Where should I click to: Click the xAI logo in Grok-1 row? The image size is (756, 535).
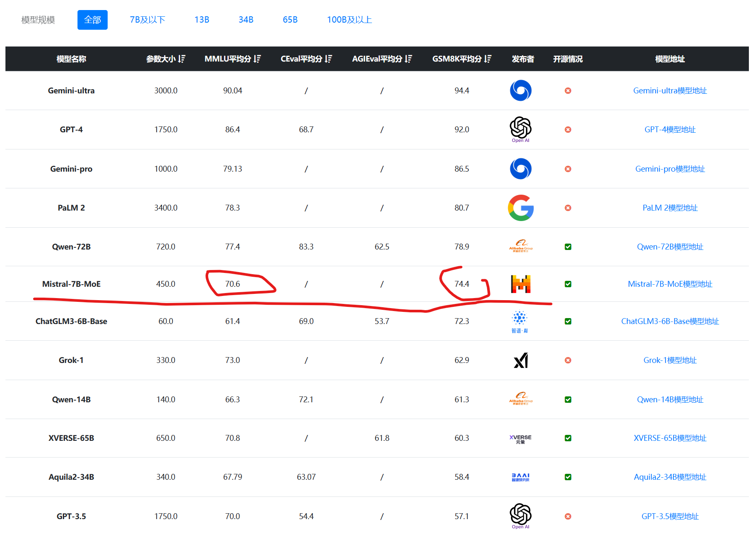[x=521, y=360]
